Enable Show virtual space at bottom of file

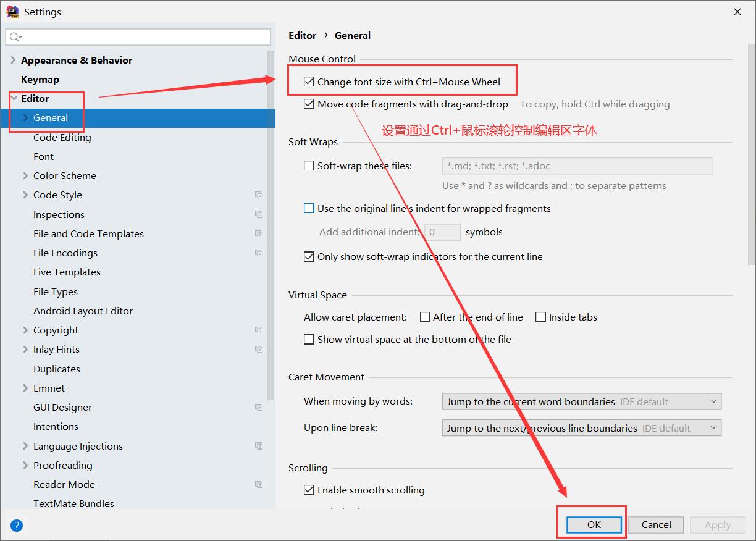point(309,339)
